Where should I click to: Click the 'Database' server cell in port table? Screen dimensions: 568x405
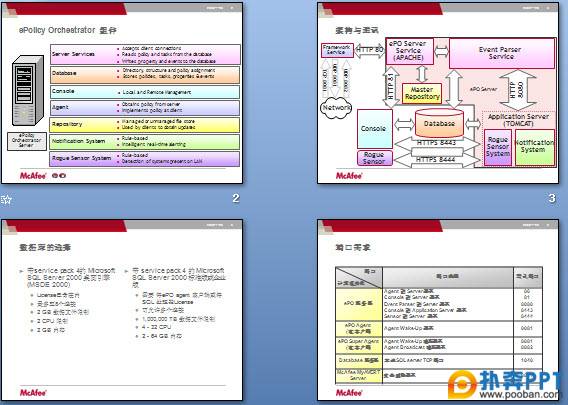(x=359, y=360)
